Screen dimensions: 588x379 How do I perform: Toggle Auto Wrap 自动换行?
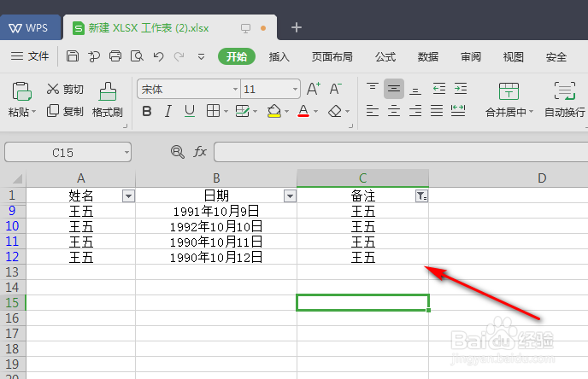click(564, 100)
